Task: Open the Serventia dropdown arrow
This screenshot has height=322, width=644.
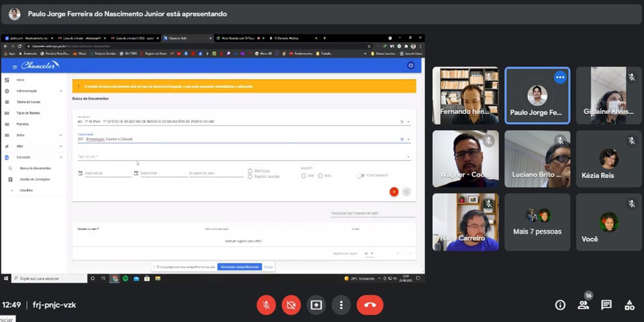Action: point(409,122)
